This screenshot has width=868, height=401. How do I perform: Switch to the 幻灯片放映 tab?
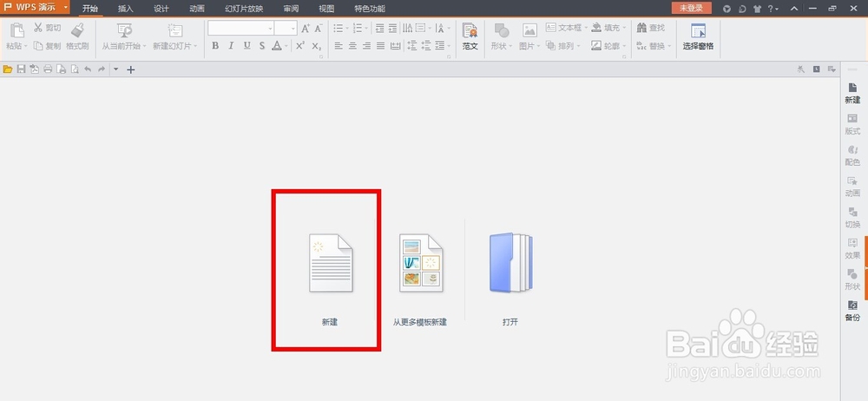(244, 9)
